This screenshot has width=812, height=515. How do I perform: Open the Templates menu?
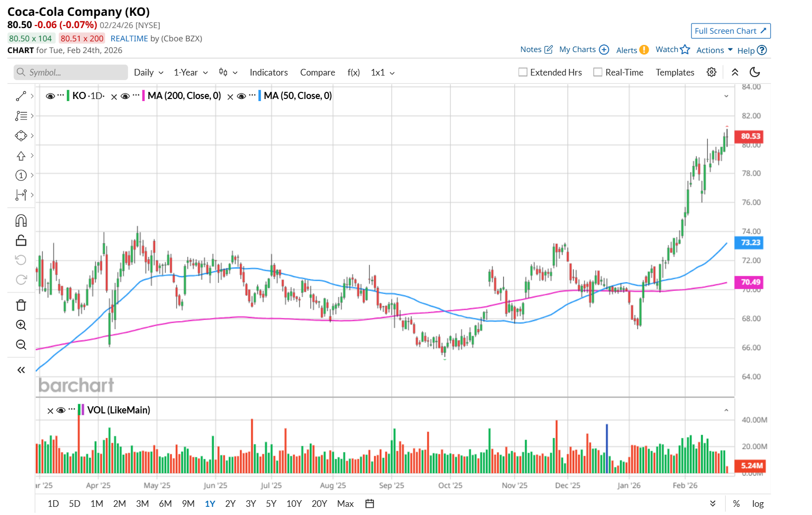tap(675, 72)
